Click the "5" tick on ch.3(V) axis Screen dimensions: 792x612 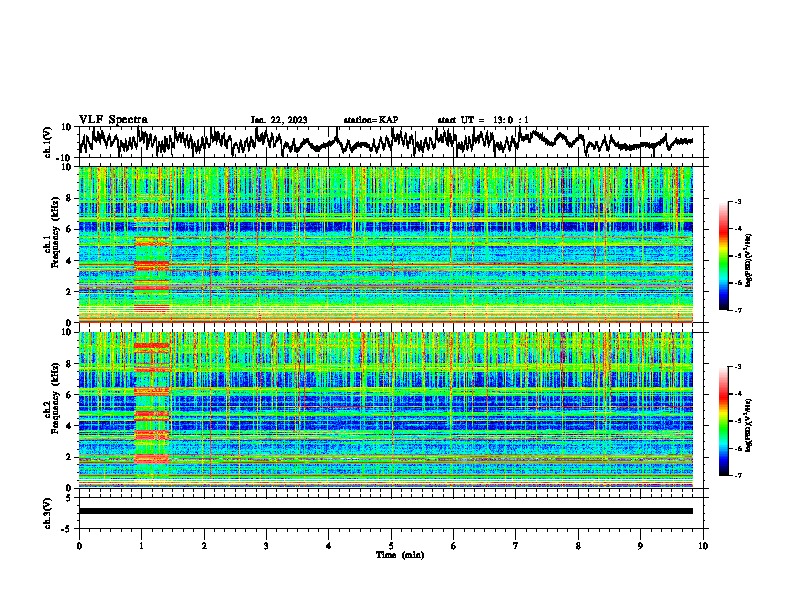pos(69,498)
